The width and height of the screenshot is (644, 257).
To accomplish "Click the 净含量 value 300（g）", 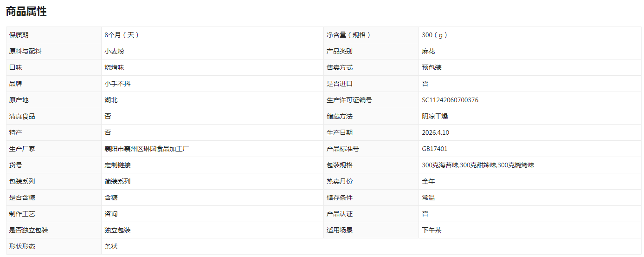I will click(x=435, y=35).
